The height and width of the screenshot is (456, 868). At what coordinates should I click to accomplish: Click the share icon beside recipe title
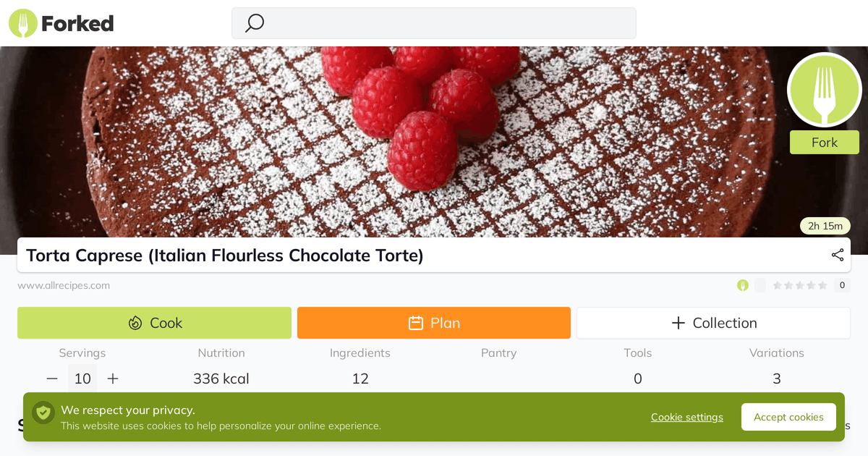[x=838, y=255]
